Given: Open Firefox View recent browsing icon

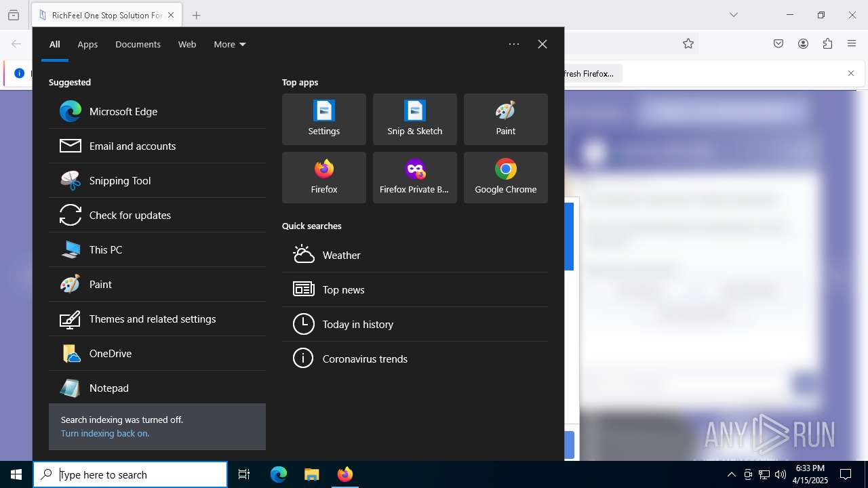Looking at the screenshot, I should pos(14,15).
